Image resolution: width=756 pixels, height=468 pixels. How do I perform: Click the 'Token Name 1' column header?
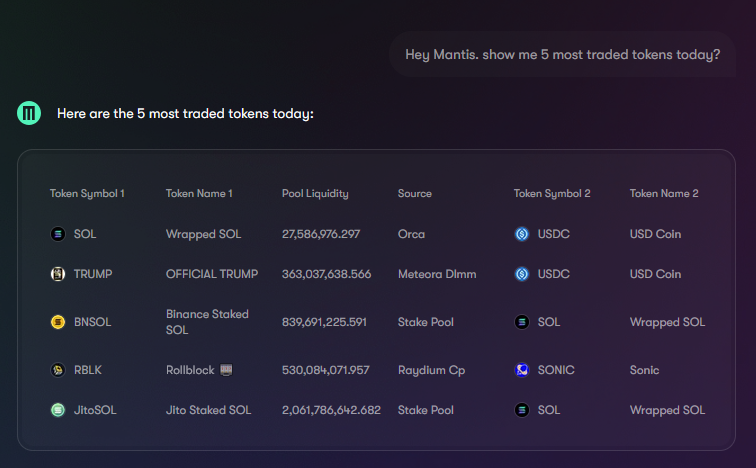(199, 193)
